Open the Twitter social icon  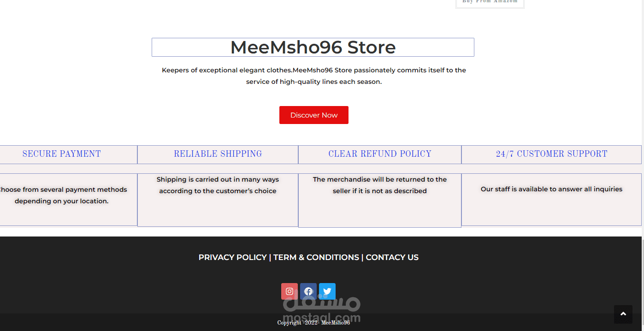pyautogui.click(x=327, y=291)
